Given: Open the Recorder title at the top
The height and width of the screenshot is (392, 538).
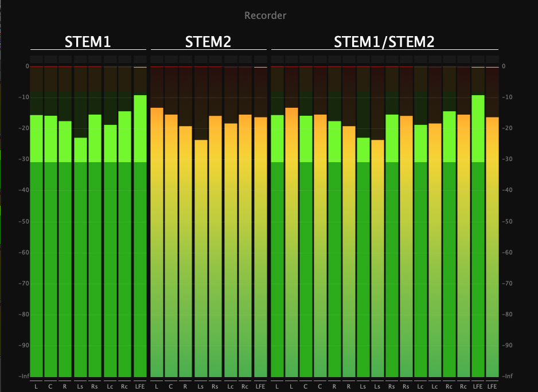Looking at the screenshot, I should pyautogui.click(x=264, y=15).
